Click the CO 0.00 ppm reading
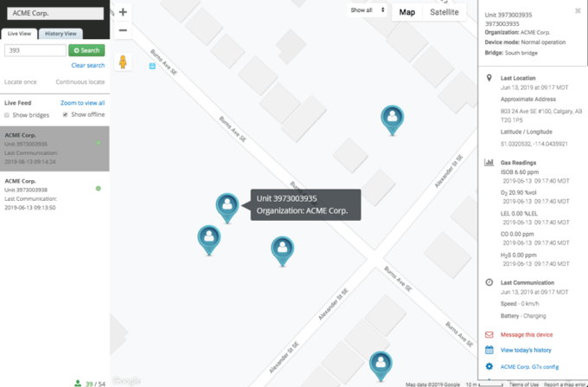Image resolution: width=588 pixels, height=387 pixels. pos(517,234)
